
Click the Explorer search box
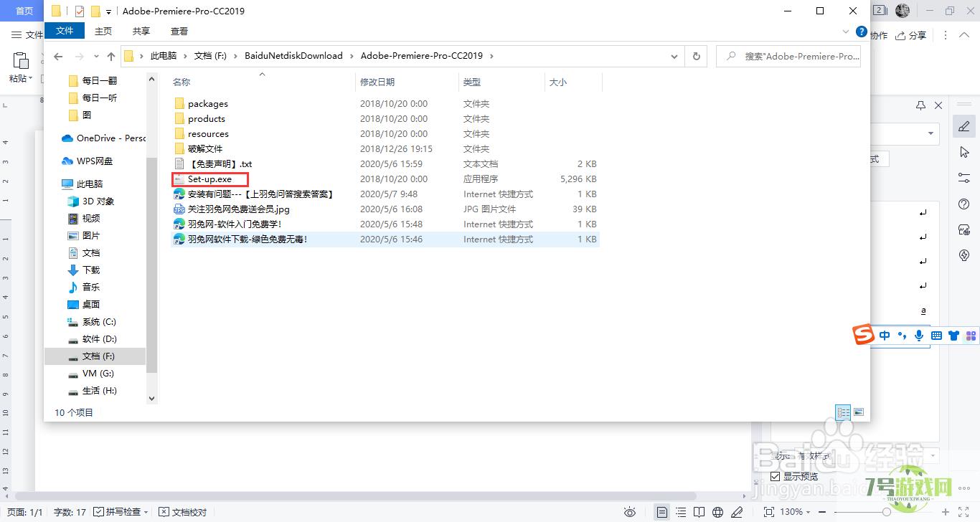(x=788, y=56)
